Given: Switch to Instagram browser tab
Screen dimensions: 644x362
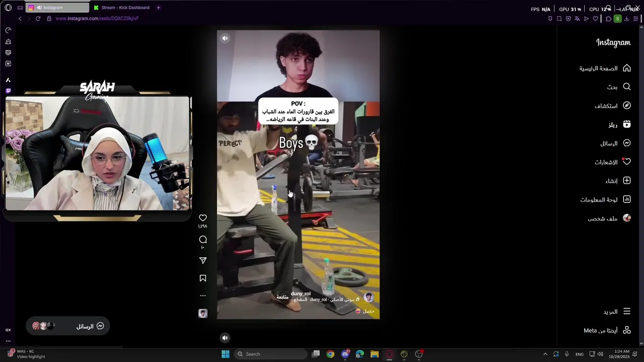Looking at the screenshot, I should (57, 8).
